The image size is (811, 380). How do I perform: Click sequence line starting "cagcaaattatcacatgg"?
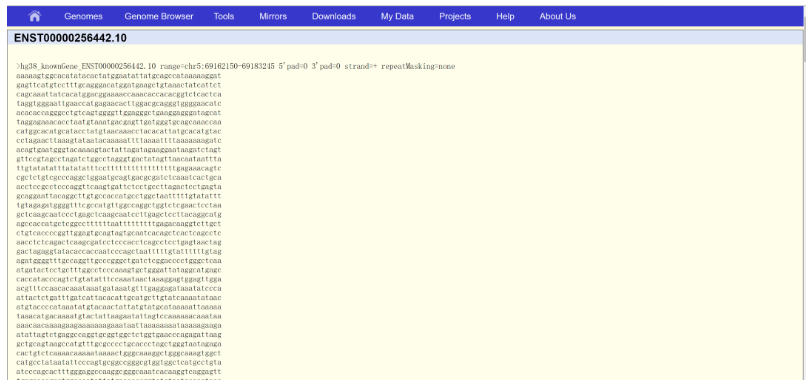coord(119,95)
